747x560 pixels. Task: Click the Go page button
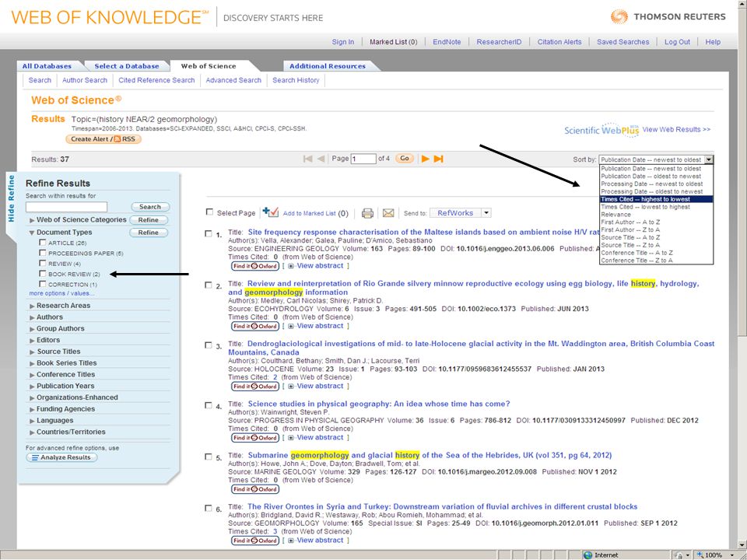click(x=405, y=159)
